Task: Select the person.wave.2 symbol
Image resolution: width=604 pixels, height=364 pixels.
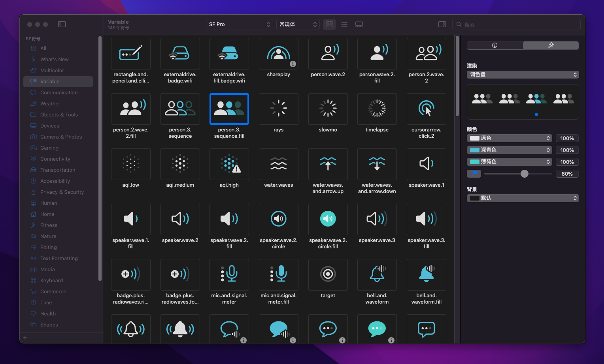Action: click(x=328, y=54)
